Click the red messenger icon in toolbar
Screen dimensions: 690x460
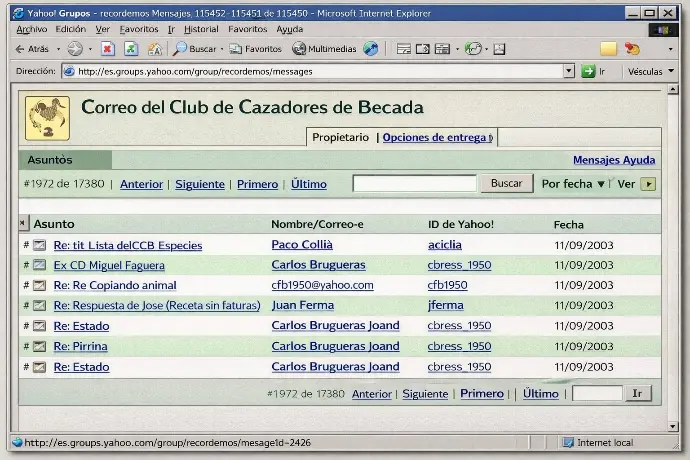[632, 48]
